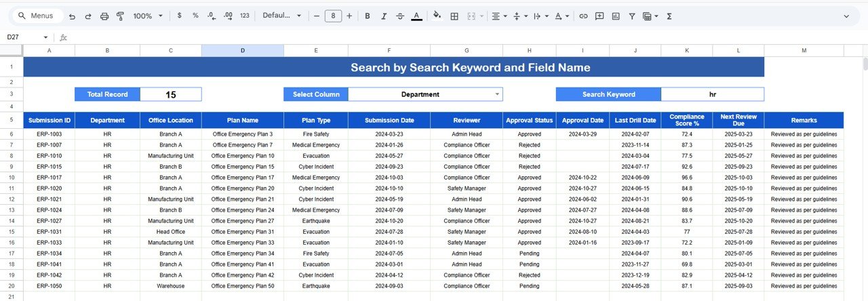Insert a link using the link icon
The image size is (868, 301).
click(583, 16)
